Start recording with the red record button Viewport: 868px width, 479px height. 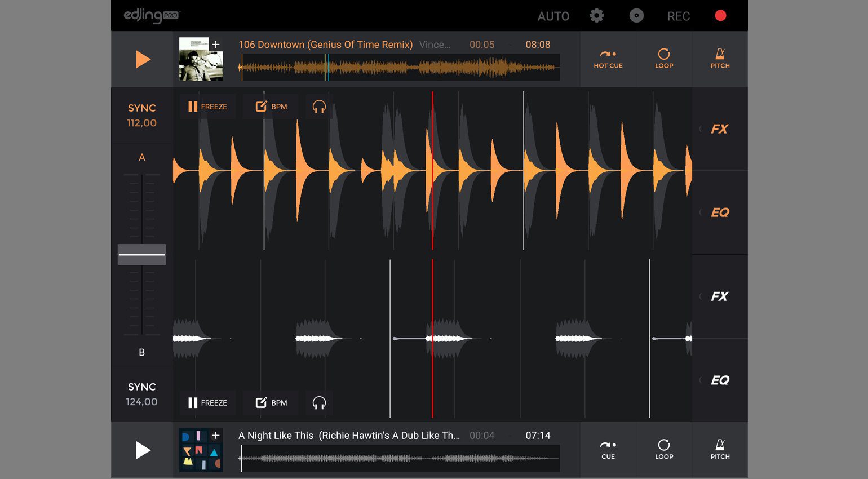(720, 16)
